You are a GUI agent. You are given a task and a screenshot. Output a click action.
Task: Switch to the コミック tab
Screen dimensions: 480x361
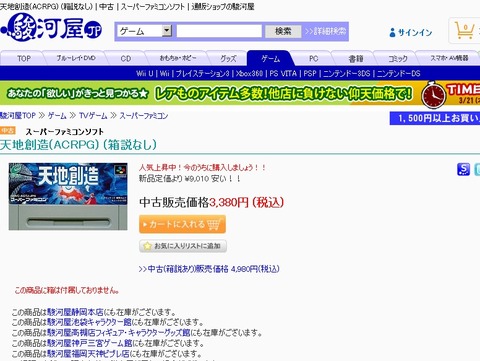click(397, 59)
